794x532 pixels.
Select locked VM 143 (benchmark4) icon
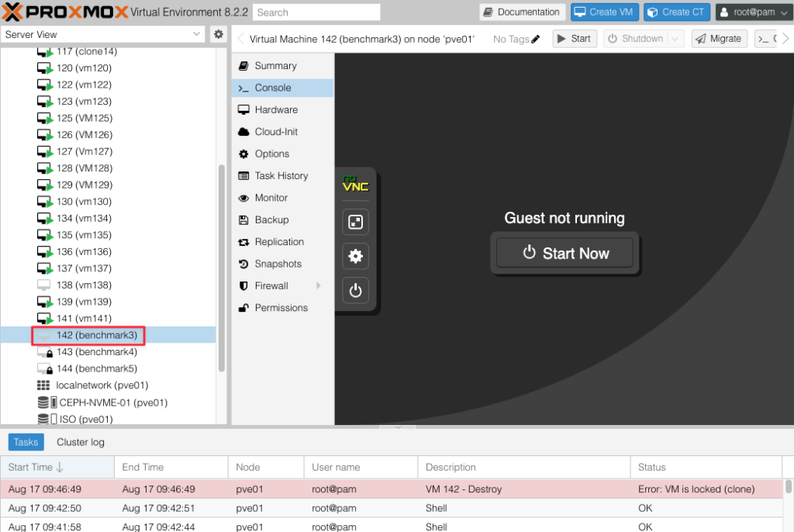click(45, 352)
